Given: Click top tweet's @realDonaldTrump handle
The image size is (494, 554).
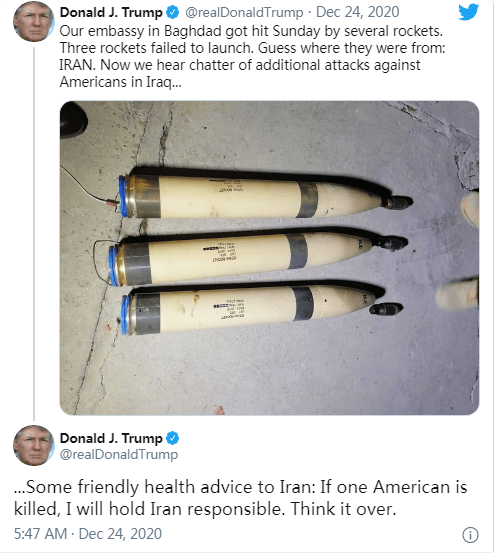Looking at the screenshot, I should click(244, 12).
